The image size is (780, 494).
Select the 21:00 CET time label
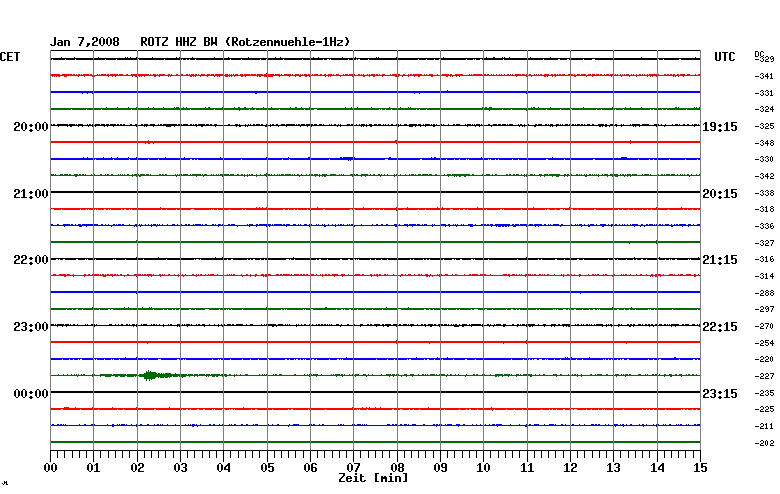pos(31,194)
